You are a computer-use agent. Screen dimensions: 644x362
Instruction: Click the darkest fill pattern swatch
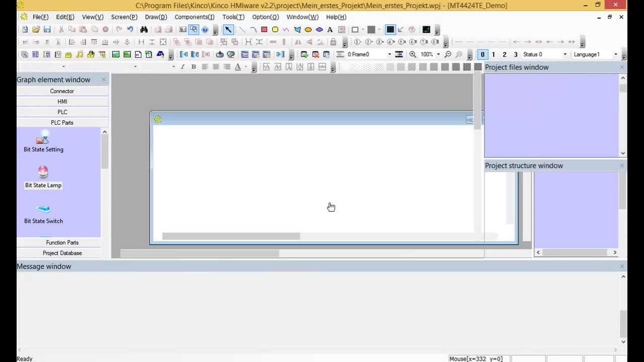pos(478,67)
